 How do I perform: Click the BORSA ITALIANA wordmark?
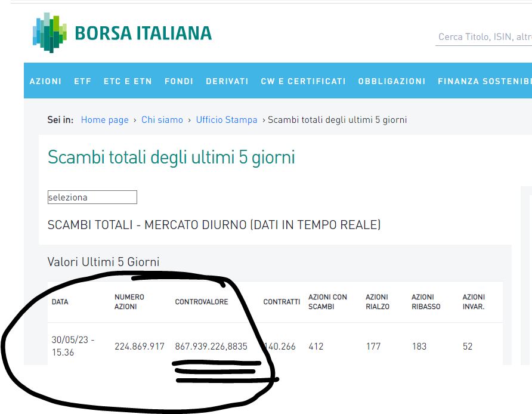pos(143,33)
